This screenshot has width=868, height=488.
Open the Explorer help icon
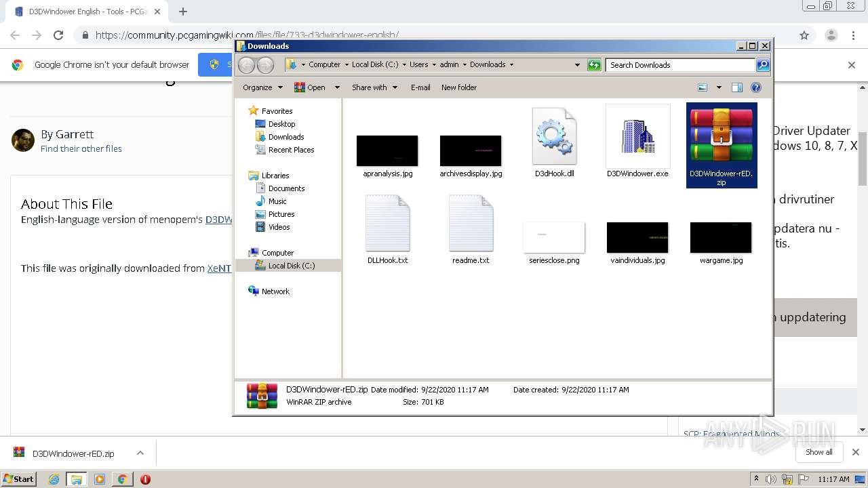[756, 87]
